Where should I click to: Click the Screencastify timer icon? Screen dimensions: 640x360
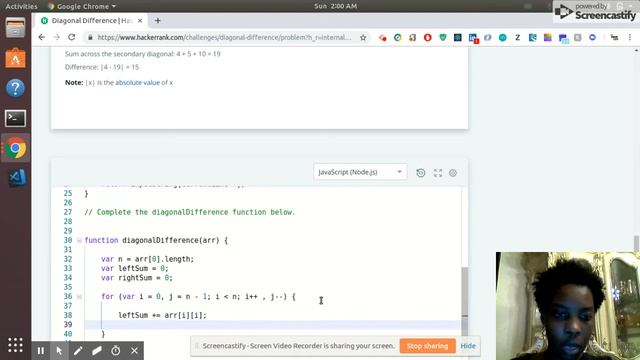tap(116, 351)
